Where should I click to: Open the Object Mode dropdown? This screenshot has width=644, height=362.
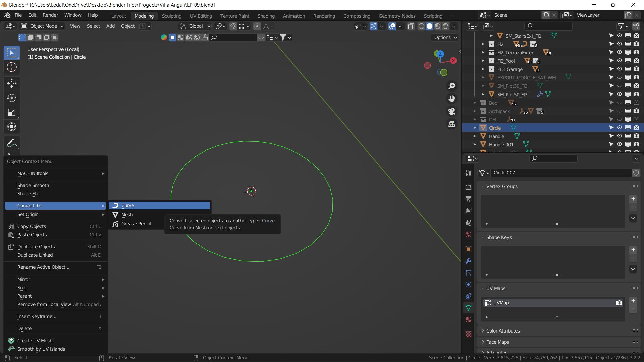pos(43,26)
